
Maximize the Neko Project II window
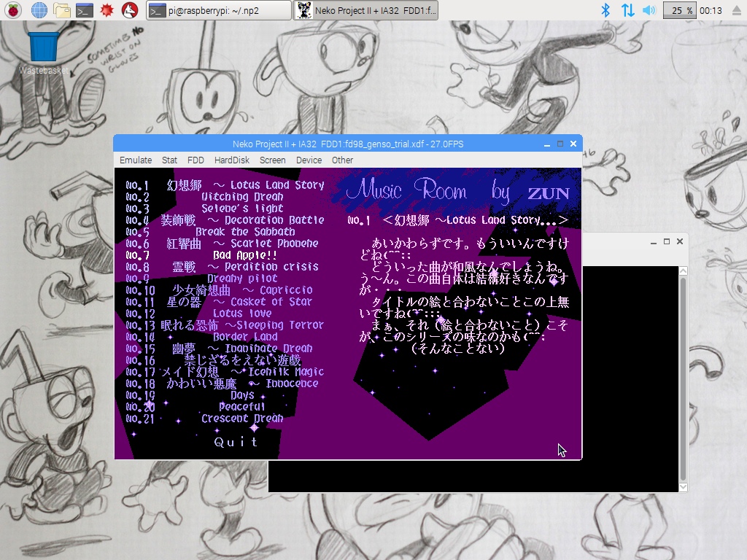560,144
